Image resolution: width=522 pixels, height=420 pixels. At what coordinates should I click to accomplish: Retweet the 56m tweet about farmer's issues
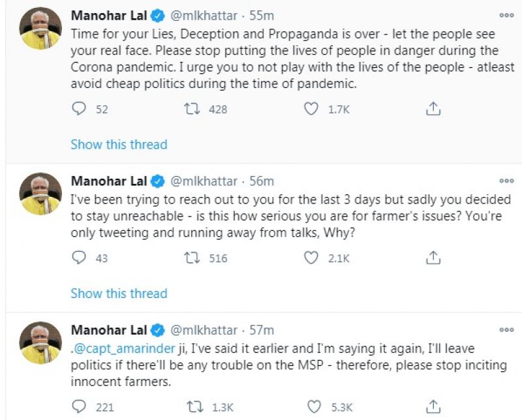(192, 258)
